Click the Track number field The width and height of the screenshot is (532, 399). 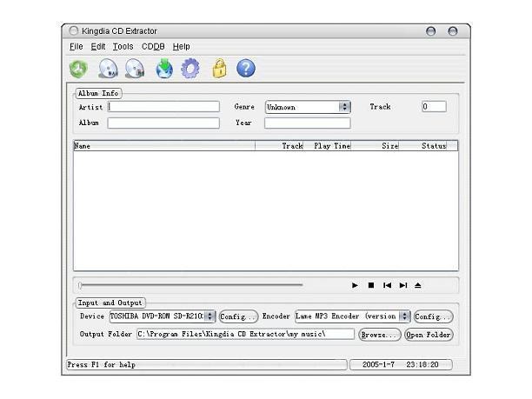(x=434, y=107)
